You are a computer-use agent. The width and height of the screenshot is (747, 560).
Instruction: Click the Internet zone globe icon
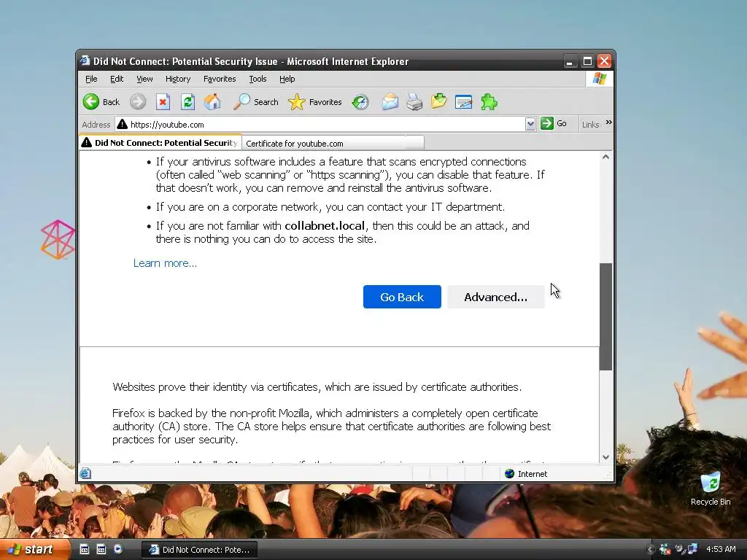pyautogui.click(x=509, y=473)
